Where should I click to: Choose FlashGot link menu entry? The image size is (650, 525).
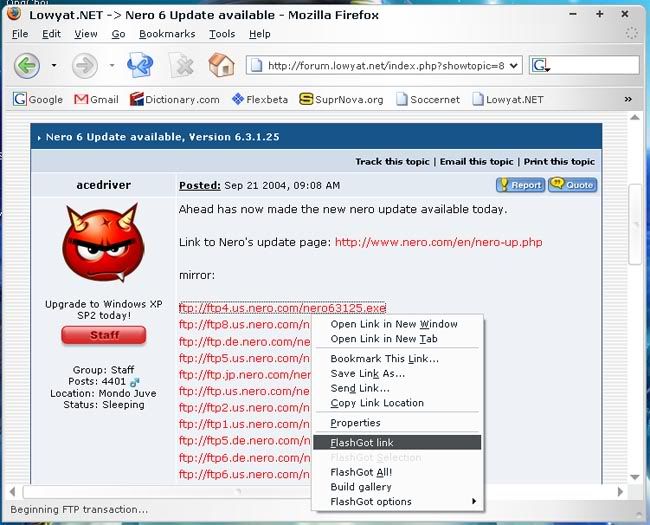click(397, 442)
